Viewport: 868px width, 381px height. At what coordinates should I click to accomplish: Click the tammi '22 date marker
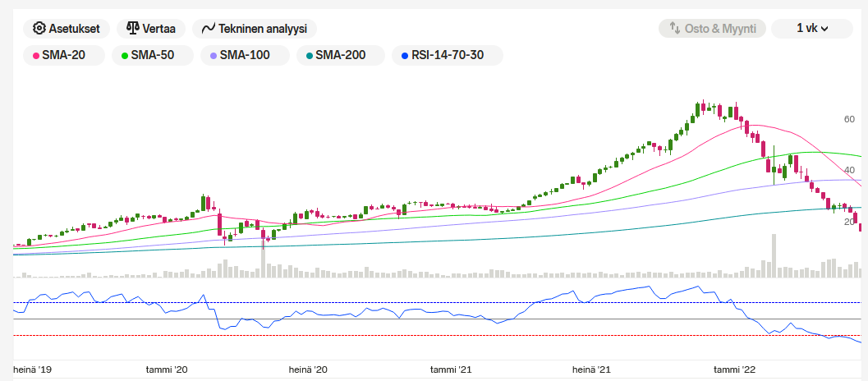(x=734, y=370)
